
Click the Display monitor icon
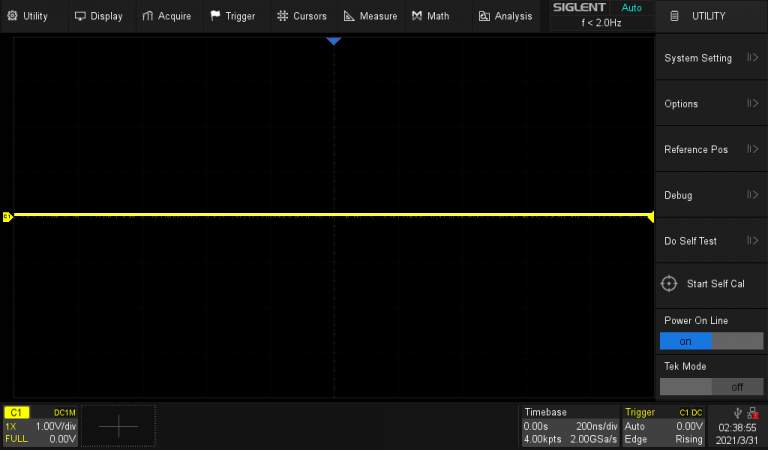(x=80, y=16)
